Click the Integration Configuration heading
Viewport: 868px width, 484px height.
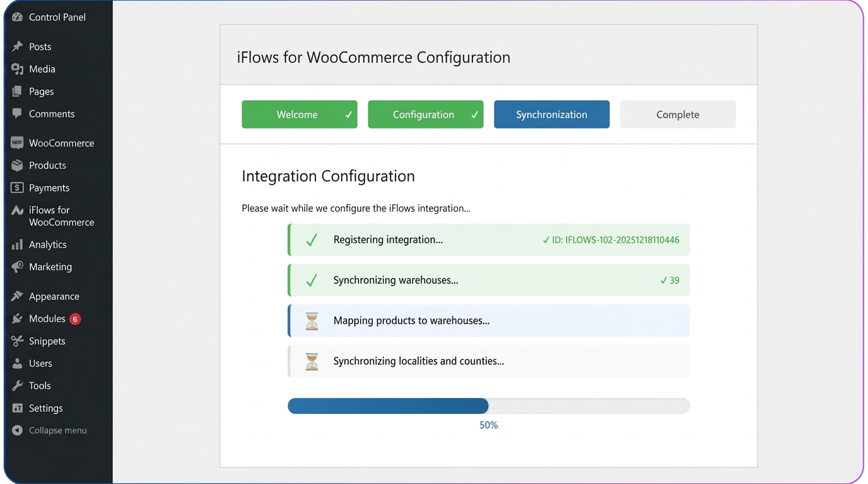coord(328,176)
